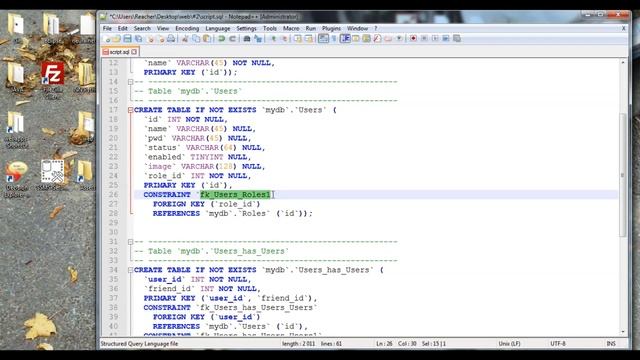Screen dimensions: 640x360
Task: Stop macro recording from toolbar
Action: (424, 38)
